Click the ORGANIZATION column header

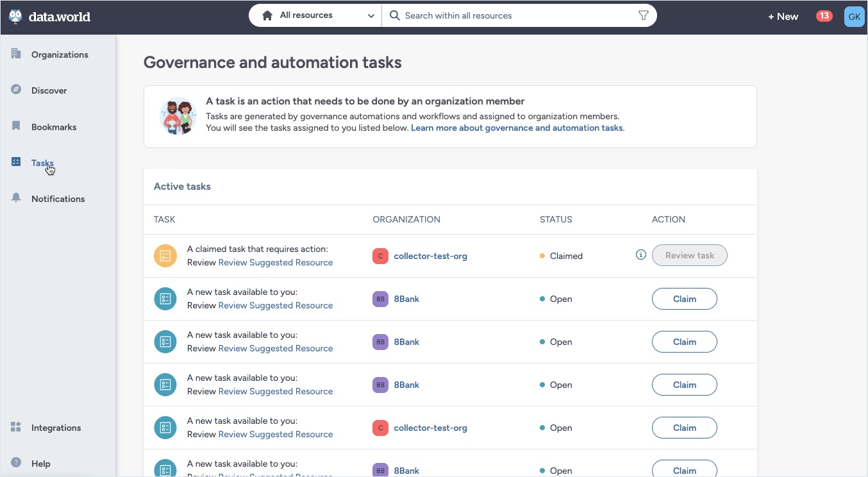coord(406,219)
